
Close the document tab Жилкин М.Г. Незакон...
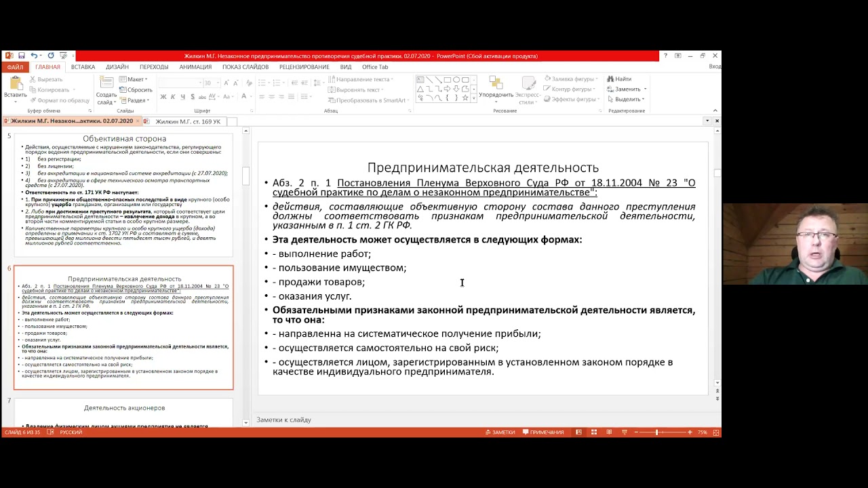tap(138, 121)
